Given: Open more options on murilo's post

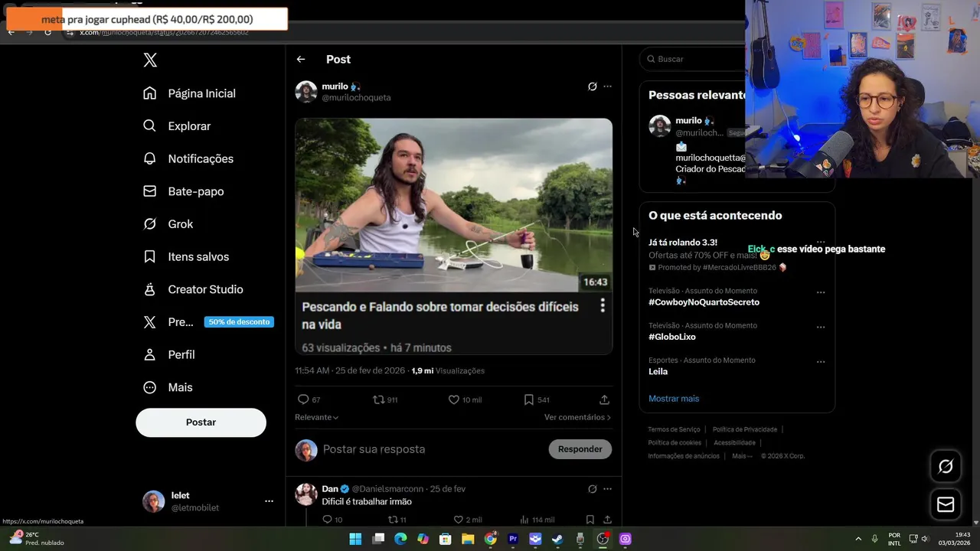Looking at the screenshot, I should (x=607, y=86).
